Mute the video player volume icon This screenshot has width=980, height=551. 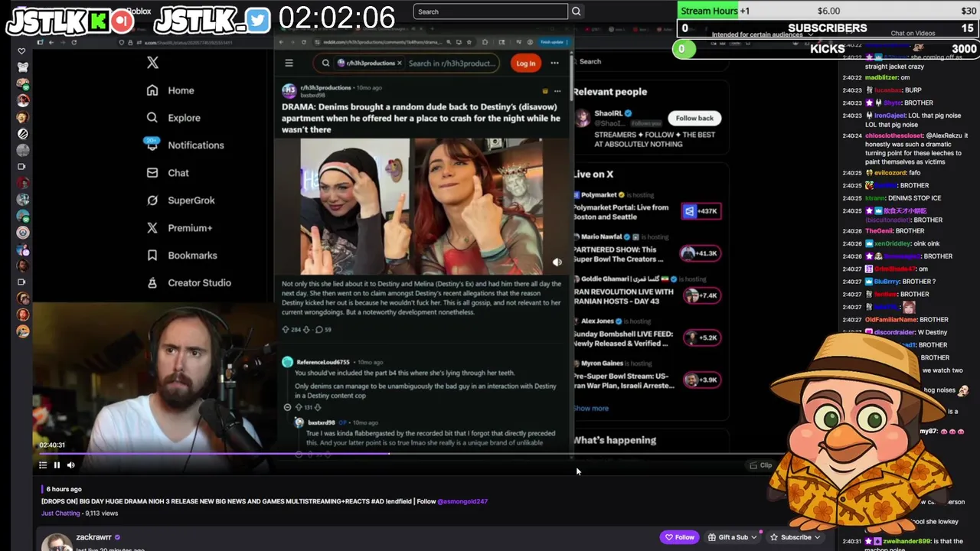[70, 465]
